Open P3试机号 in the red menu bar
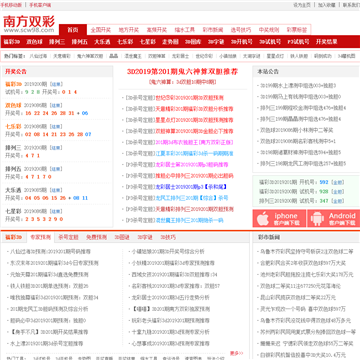360x360 pixels. click(298, 42)
